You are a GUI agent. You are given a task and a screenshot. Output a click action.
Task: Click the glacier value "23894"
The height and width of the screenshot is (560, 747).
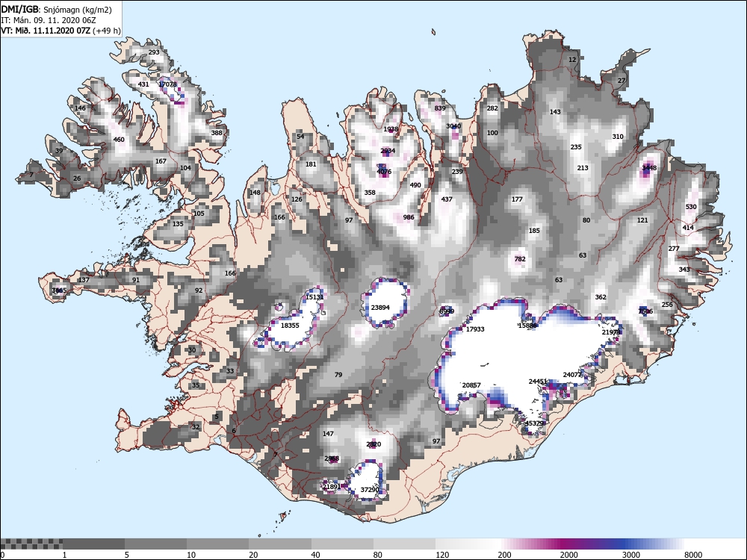[380, 308]
